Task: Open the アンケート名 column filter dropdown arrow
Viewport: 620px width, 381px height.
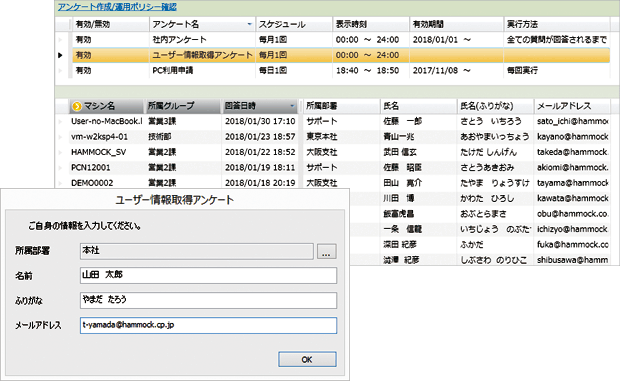Action: pyautogui.click(x=250, y=24)
